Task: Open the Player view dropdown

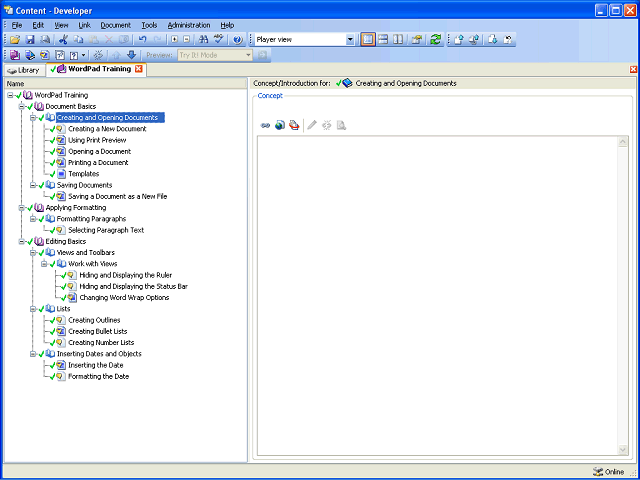Action: [x=350, y=40]
